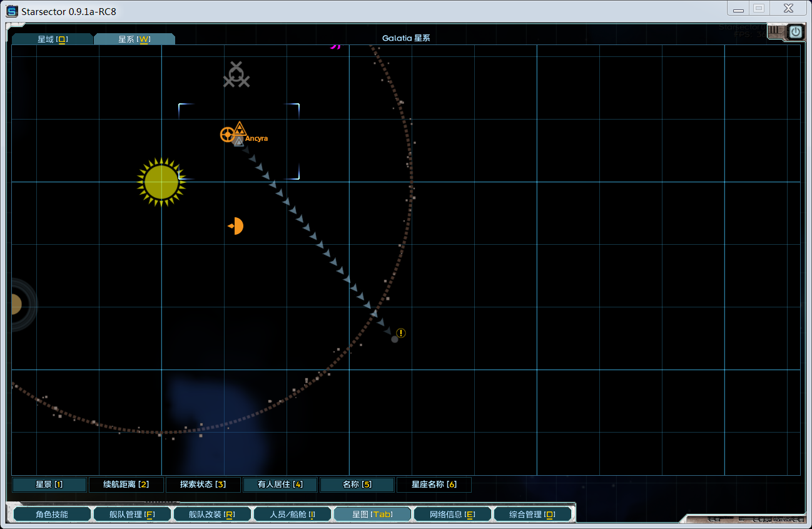Select the yellow sun on the map
This screenshot has height=529, width=812.
click(161, 182)
